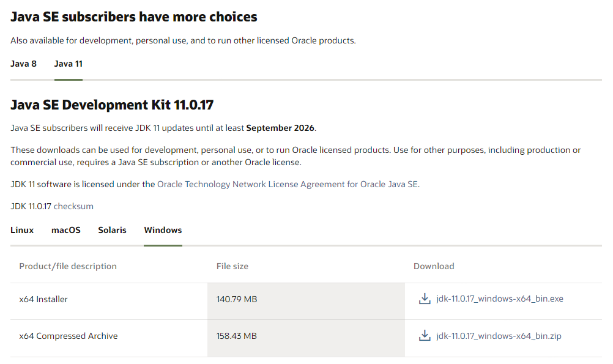The height and width of the screenshot is (364, 613).
Task: Open the Oracle Technology Network License Agreement link
Action: pos(288,184)
